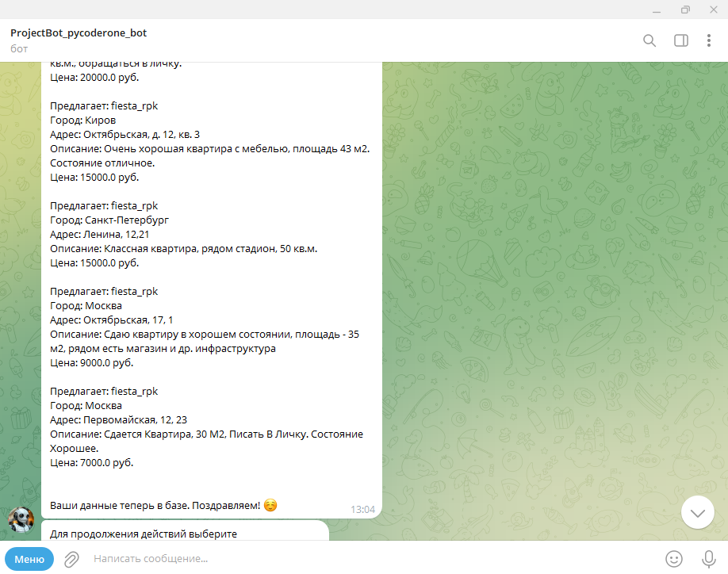Click the line Адрес: Ленина, 12,21
Viewport: 728px width, 574px height.
click(99, 235)
